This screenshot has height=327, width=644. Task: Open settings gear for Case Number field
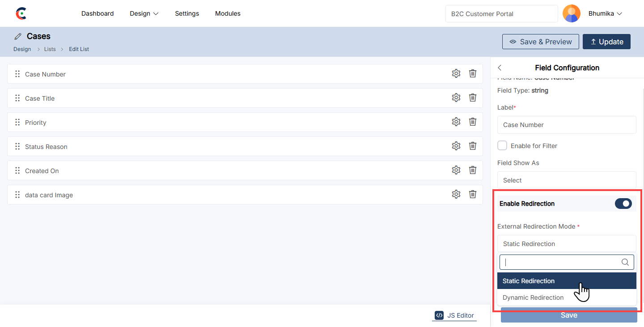(456, 74)
